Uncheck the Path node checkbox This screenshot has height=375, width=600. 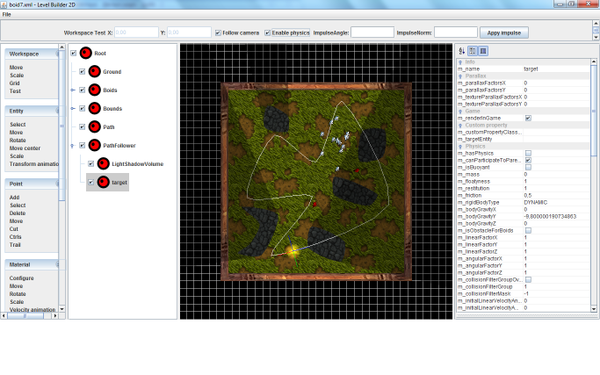click(x=82, y=127)
